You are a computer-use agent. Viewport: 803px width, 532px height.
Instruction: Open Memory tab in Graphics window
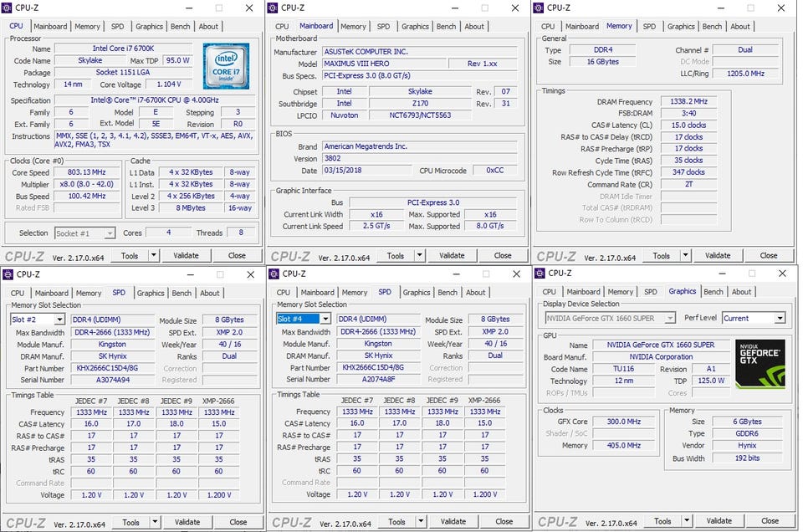[621, 292]
